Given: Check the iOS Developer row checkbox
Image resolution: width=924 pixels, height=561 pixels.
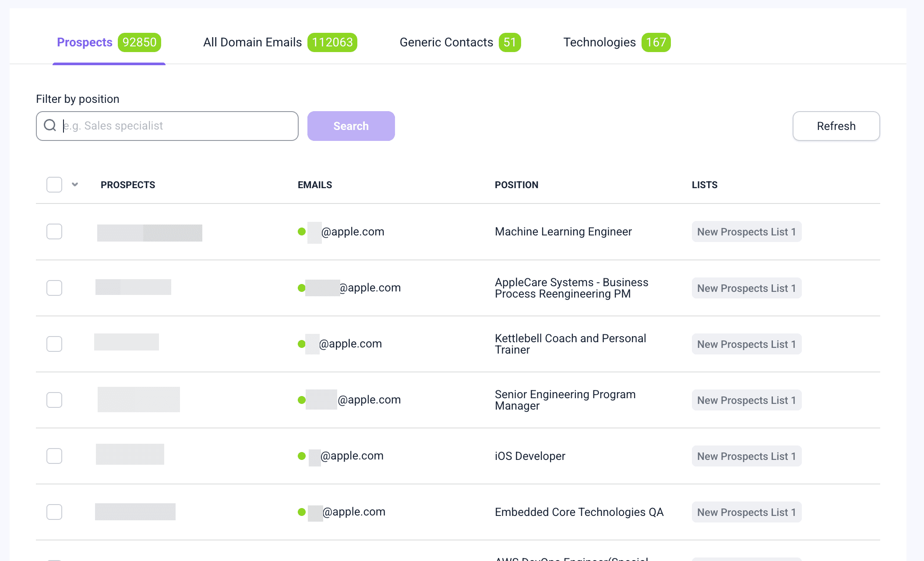Looking at the screenshot, I should coord(54,456).
